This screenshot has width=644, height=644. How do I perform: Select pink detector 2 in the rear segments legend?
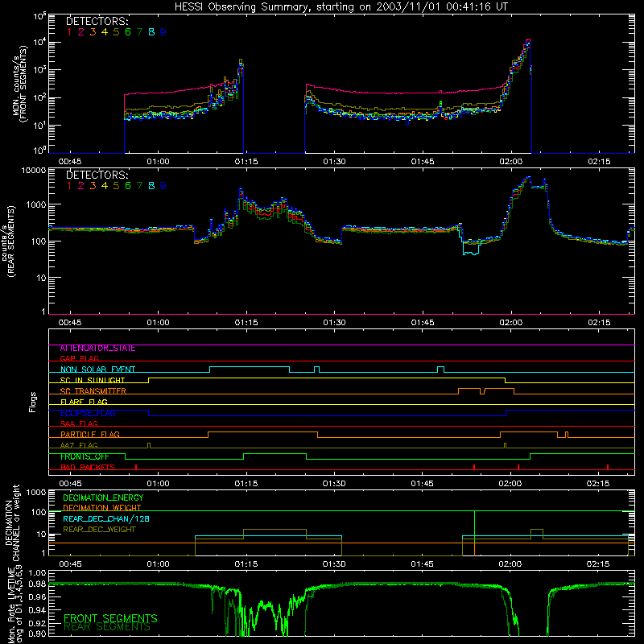point(81,186)
